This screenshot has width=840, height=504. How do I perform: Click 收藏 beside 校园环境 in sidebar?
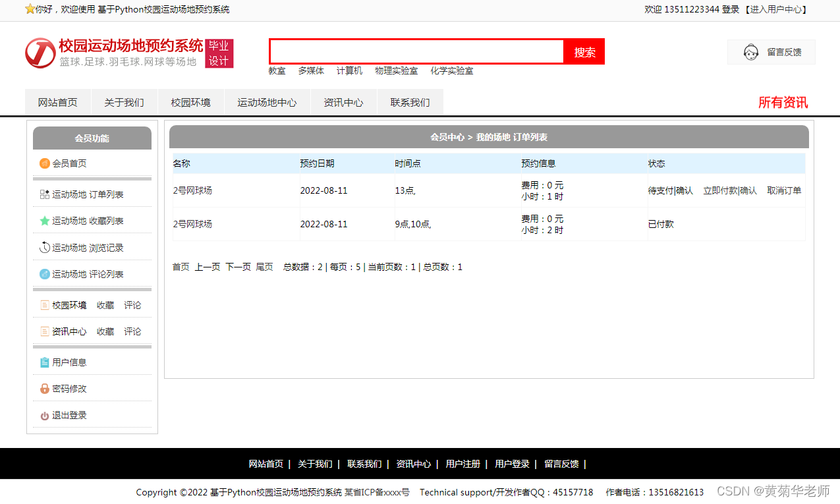[x=105, y=305]
